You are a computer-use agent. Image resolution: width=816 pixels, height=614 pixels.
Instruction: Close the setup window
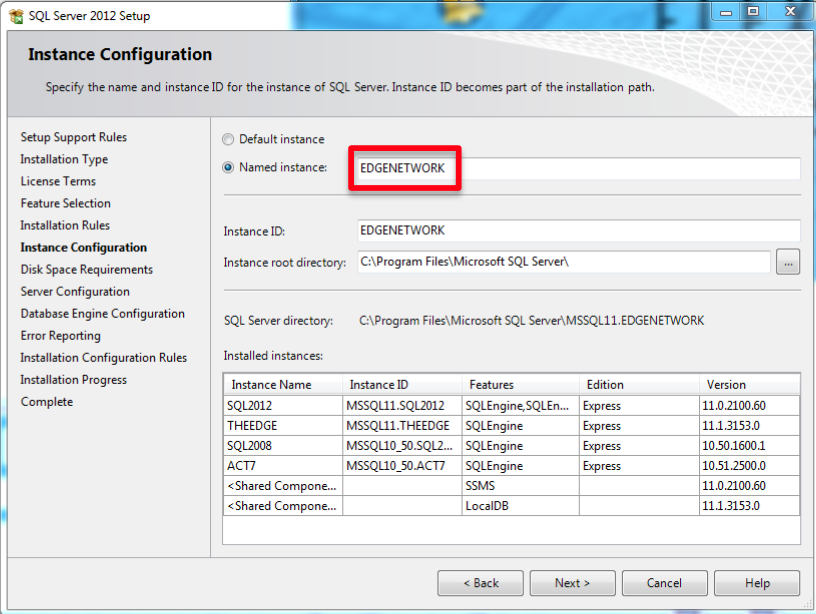click(790, 11)
